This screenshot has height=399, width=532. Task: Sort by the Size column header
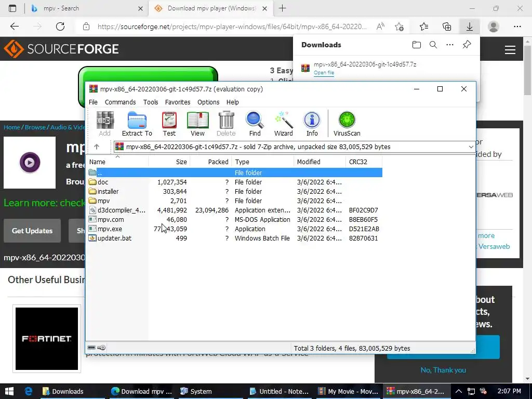pyautogui.click(x=169, y=162)
